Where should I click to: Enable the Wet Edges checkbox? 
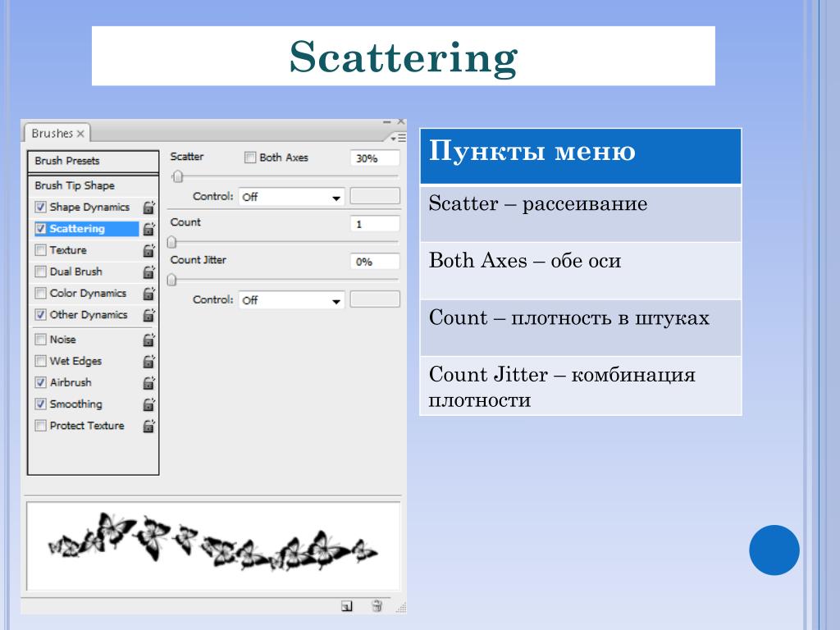[x=40, y=361]
